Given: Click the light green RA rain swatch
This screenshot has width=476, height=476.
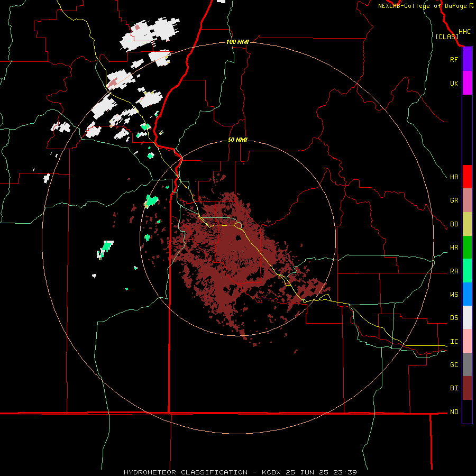Looking at the screenshot, I should pyautogui.click(x=467, y=271).
